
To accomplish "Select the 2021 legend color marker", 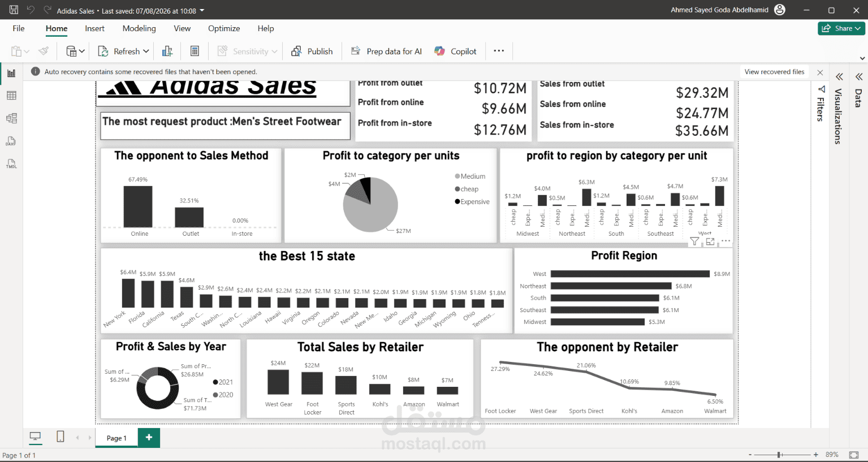I will click(215, 382).
